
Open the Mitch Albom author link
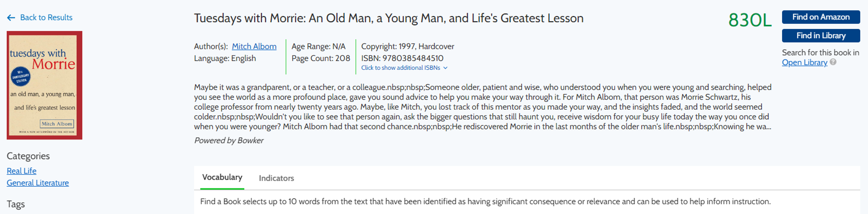point(254,46)
